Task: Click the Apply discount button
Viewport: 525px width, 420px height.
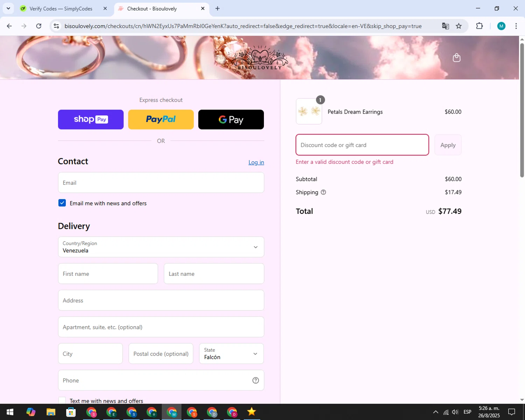Action: [x=448, y=145]
